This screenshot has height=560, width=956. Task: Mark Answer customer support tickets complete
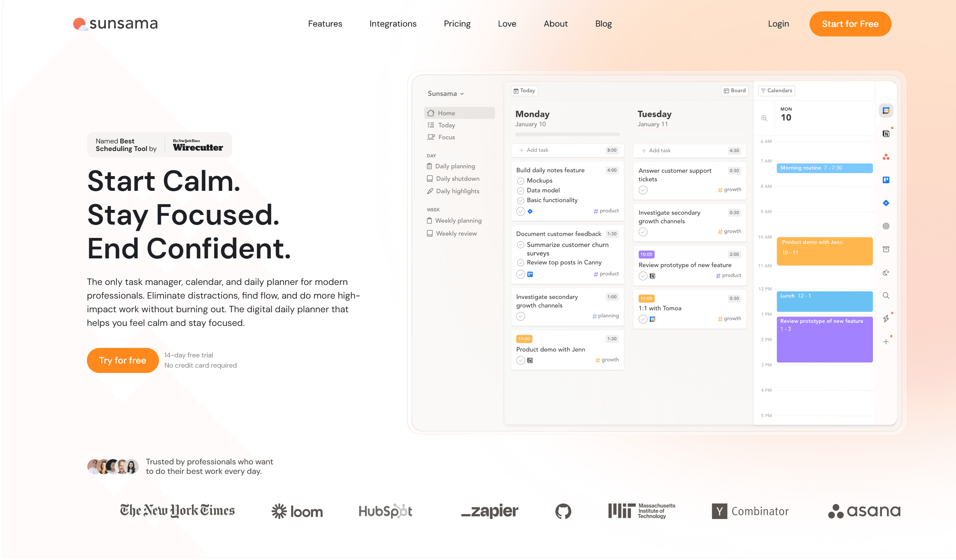click(x=643, y=190)
